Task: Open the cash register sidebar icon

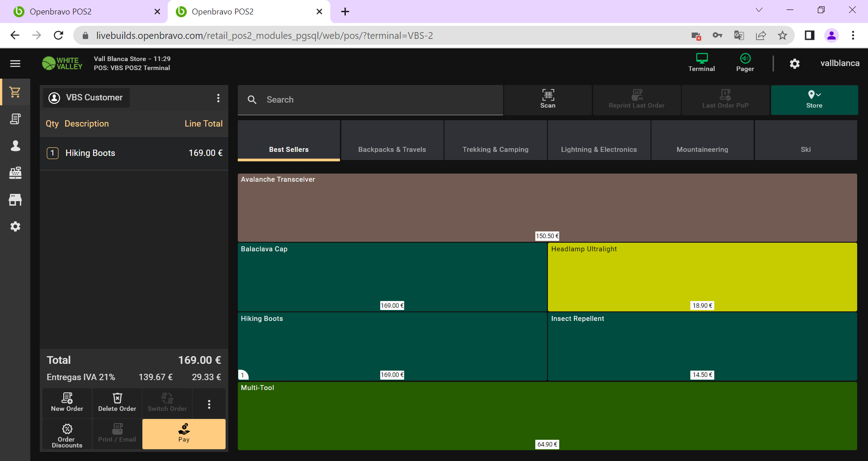Action: [15, 173]
